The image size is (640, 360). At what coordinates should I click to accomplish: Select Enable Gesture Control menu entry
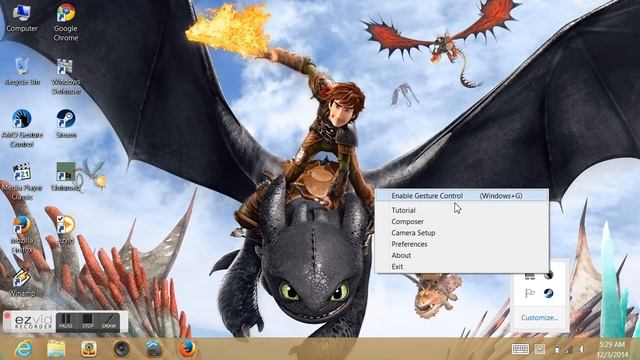point(462,196)
